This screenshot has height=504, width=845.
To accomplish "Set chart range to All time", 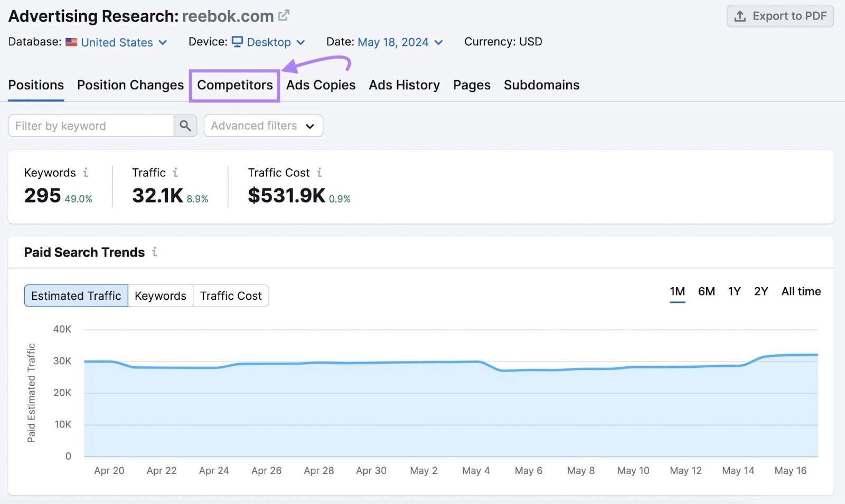I will pos(801,292).
